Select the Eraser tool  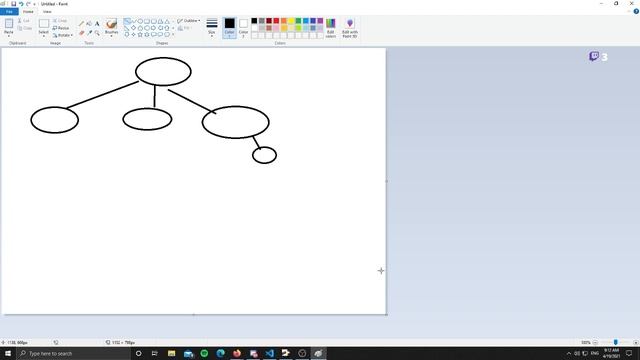tap(81, 33)
